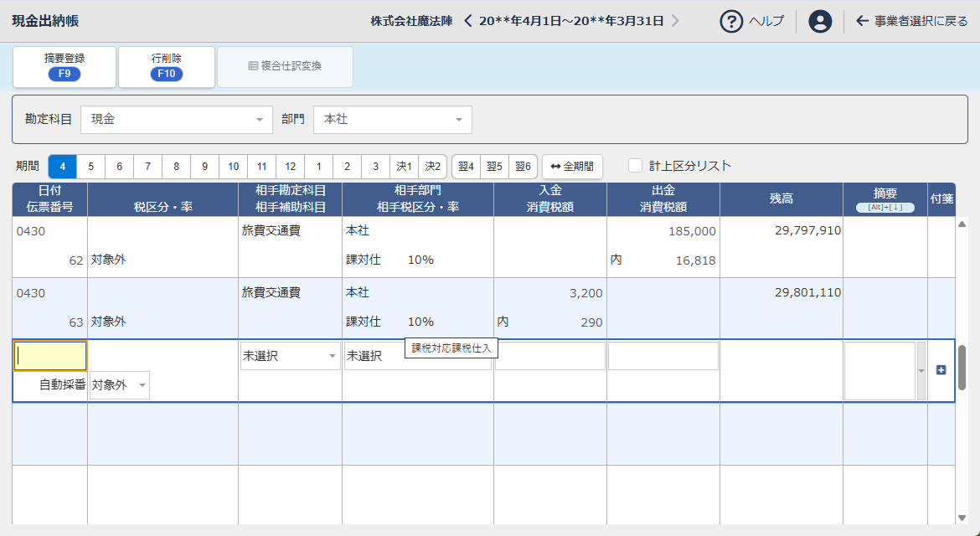
Task: Switch to the 決1 period tab
Action: click(404, 167)
